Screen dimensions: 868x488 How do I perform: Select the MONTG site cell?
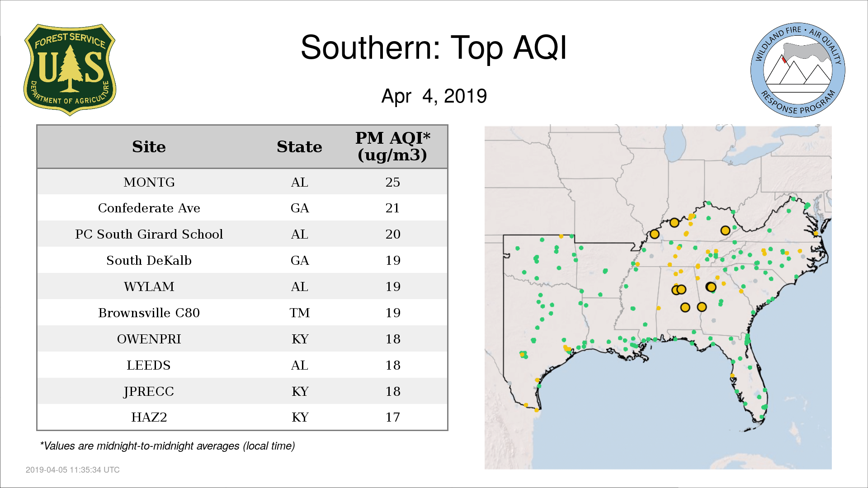point(149,182)
